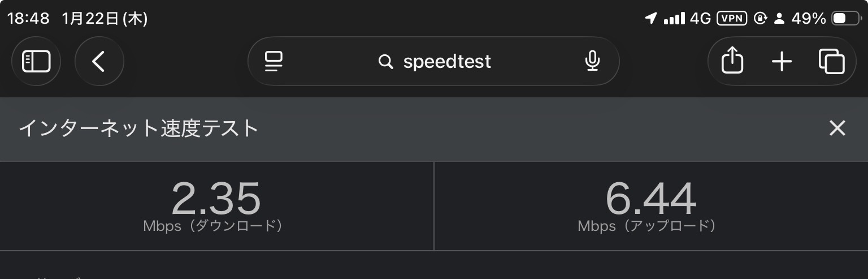Tap the VPN status indicator

click(x=732, y=19)
